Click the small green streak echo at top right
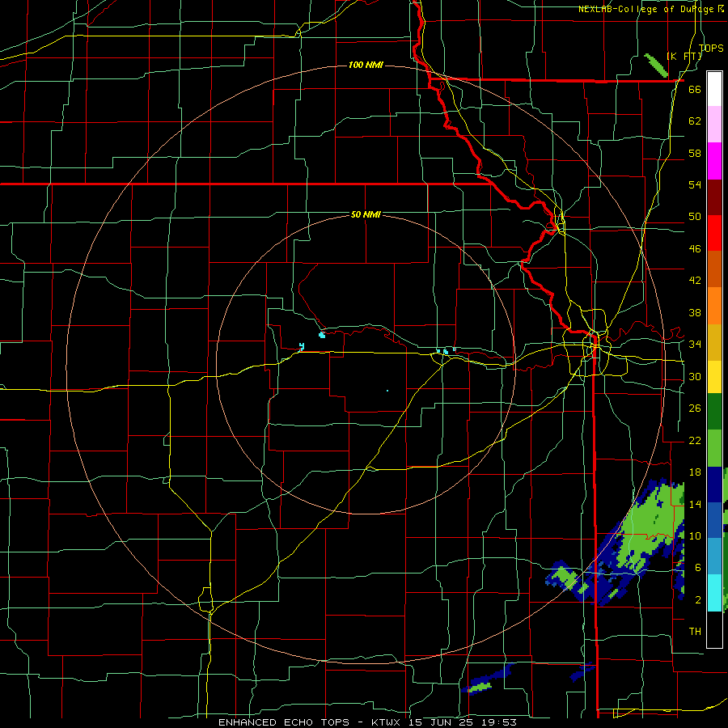This screenshot has width=728, height=728. click(x=656, y=66)
